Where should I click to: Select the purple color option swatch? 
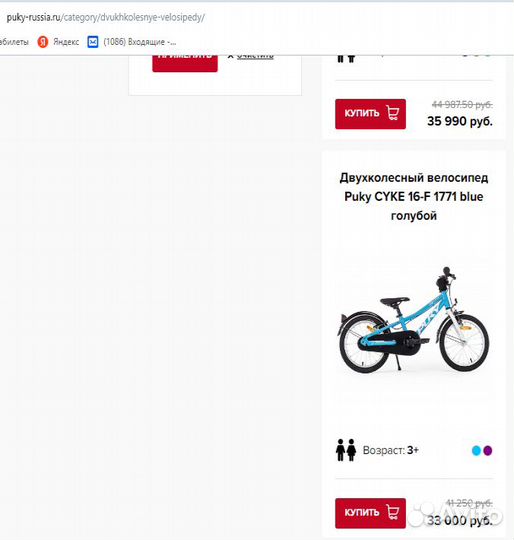487,450
